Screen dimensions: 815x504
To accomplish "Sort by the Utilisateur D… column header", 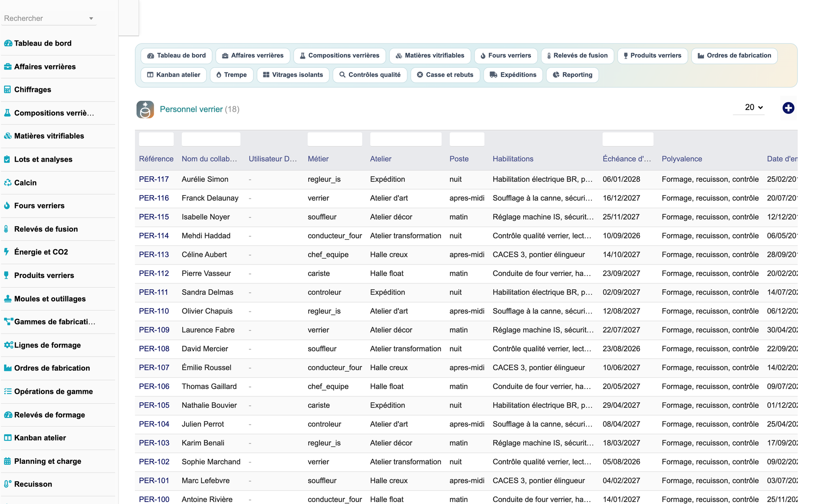I will 273,159.
